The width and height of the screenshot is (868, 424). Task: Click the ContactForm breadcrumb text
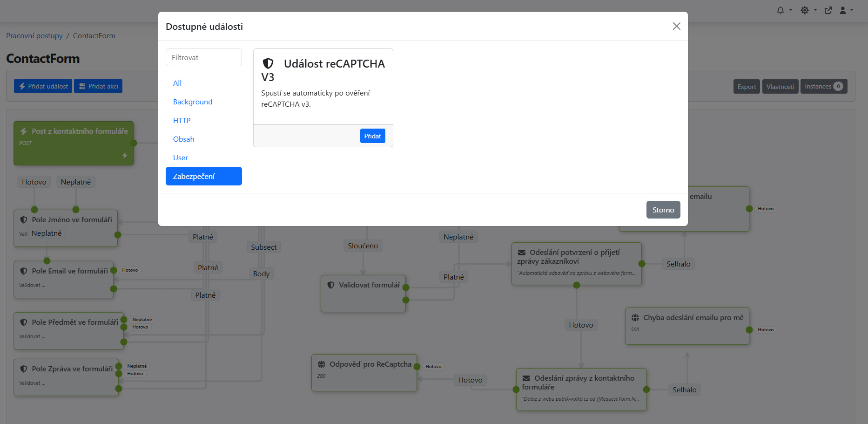point(94,36)
